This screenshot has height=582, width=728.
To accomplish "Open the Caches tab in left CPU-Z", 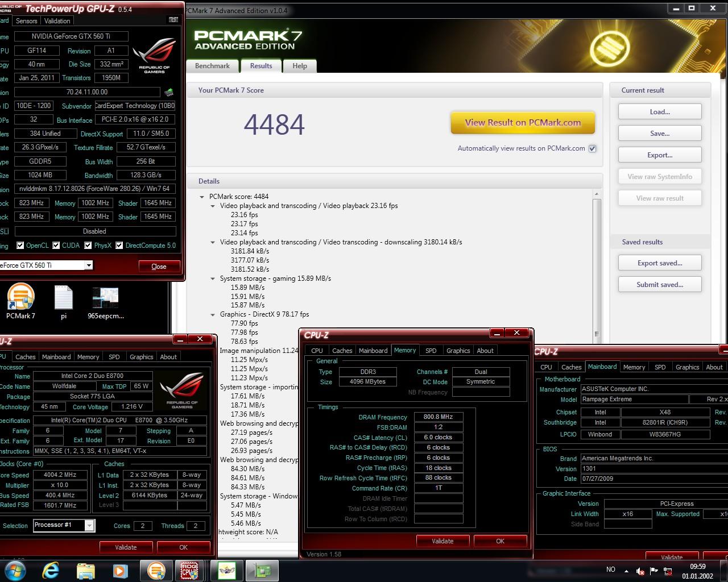I will [x=26, y=357].
